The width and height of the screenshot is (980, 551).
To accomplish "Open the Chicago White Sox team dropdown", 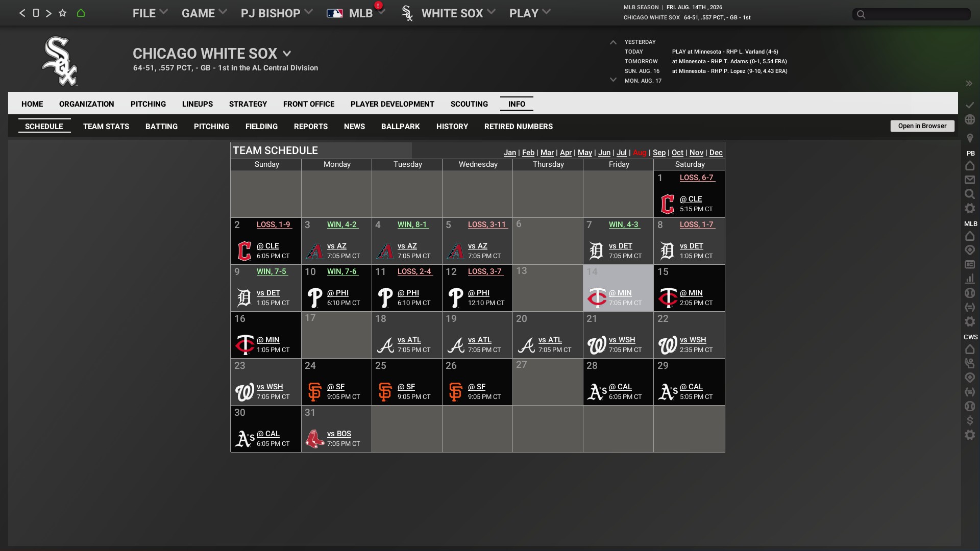I will click(x=287, y=54).
